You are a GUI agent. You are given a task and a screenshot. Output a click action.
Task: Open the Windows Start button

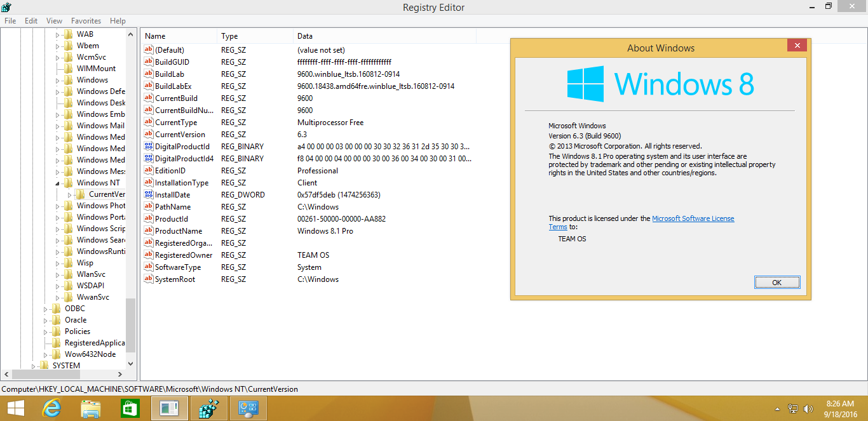(x=15, y=408)
